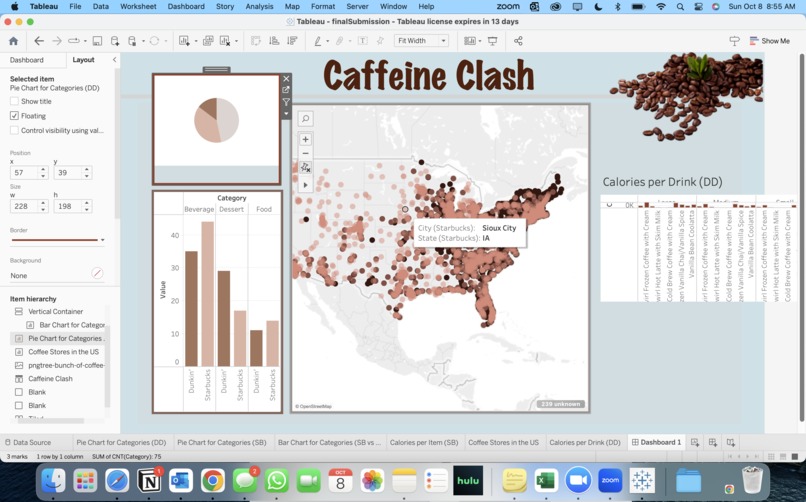Open WhatsApp from the Dock
Viewport: 806px width, 502px height.
[x=277, y=481]
